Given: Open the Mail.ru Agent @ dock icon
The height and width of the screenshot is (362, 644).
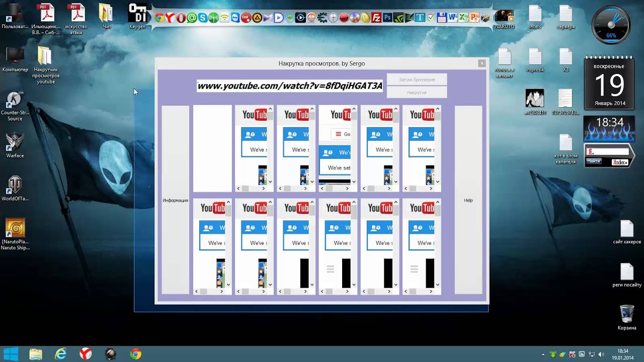Looking at the screenshot, I should tap(192, 18).
